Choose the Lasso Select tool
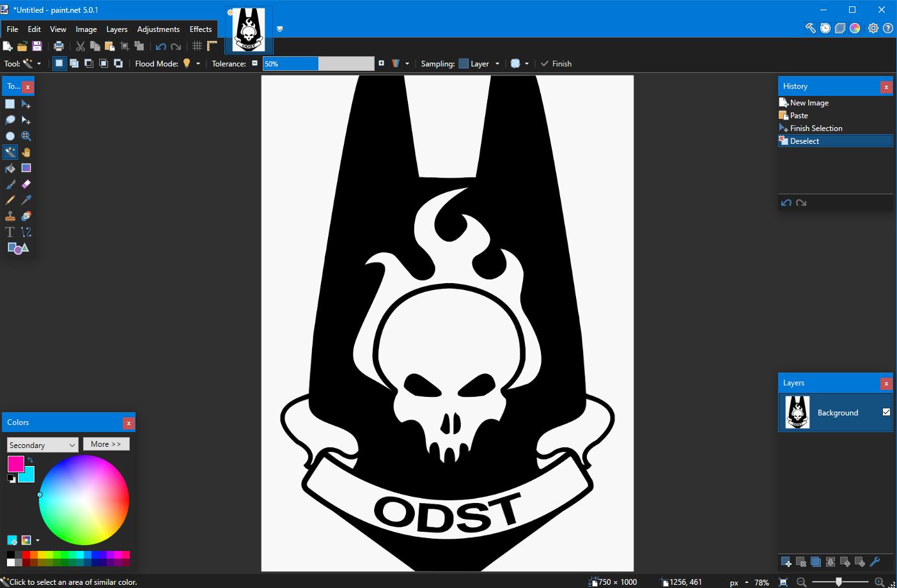This screenshot has height=588, width=897. pos(10,120)
